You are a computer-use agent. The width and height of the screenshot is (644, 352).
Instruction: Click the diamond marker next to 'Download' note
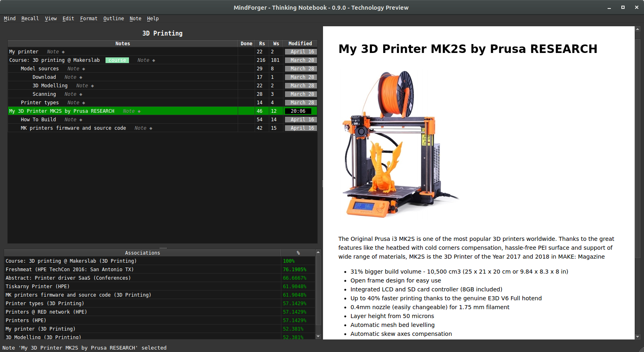tap(81, 77)
